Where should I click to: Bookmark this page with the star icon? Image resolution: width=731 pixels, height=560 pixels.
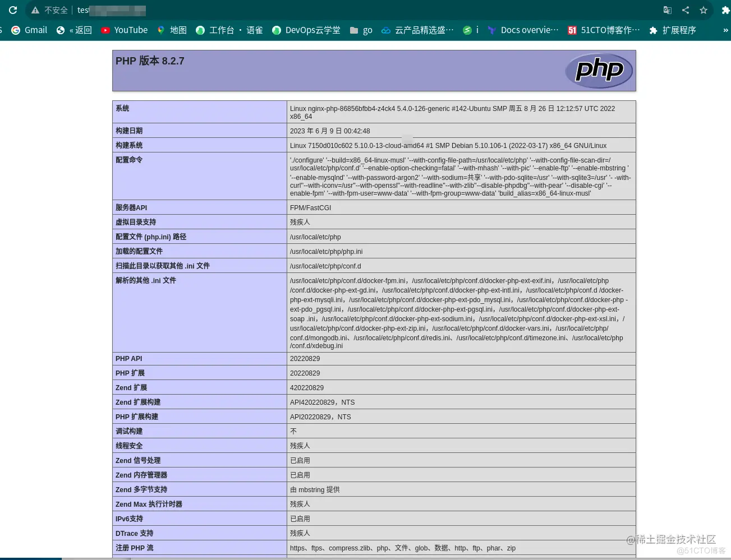tap(704, 10)
